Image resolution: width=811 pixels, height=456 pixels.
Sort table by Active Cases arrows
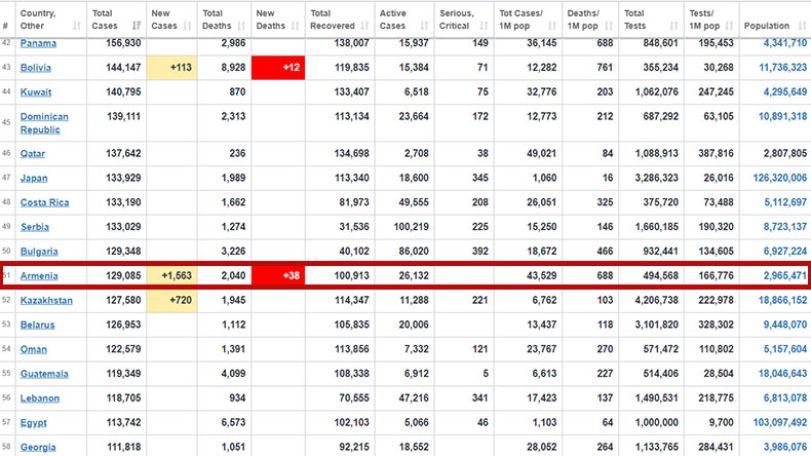(425, 26)
